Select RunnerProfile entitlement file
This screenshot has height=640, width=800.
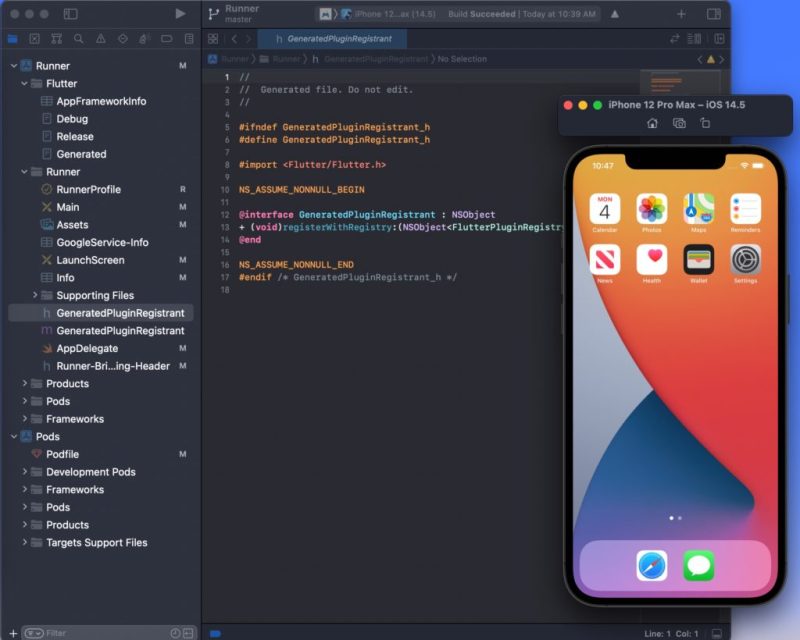(x=88, y=189)
